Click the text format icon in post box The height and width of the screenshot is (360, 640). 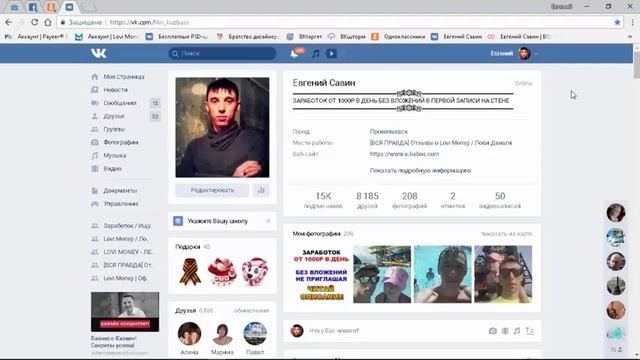(530, 331)
